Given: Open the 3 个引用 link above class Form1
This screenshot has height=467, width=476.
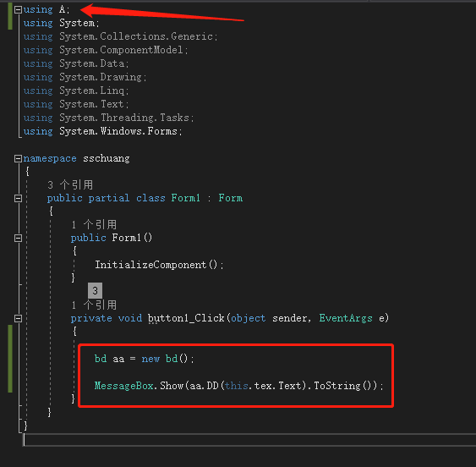Looking at the screenshot, I should 70,184.
